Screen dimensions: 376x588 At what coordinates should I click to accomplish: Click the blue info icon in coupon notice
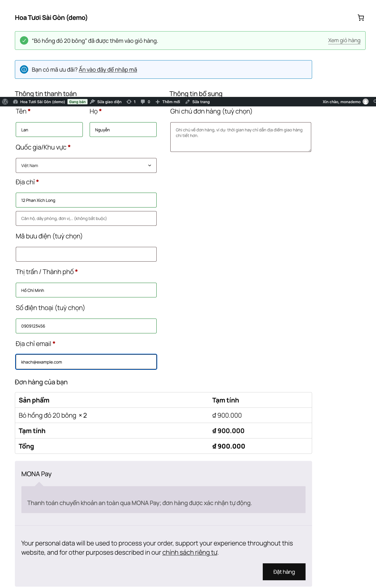coord(24,70)
